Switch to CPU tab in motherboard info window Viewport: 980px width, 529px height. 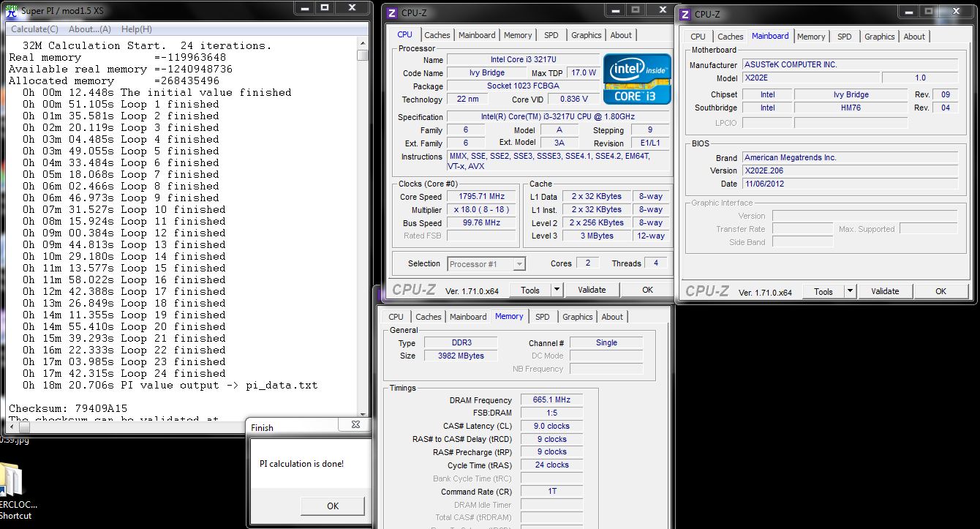[698, 37]
